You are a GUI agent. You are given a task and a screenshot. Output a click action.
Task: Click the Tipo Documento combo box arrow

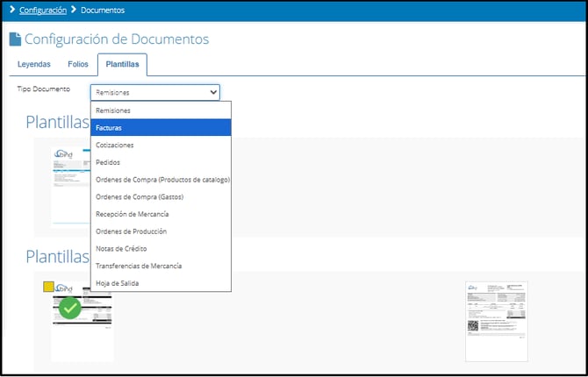click(x=213, y=90)
